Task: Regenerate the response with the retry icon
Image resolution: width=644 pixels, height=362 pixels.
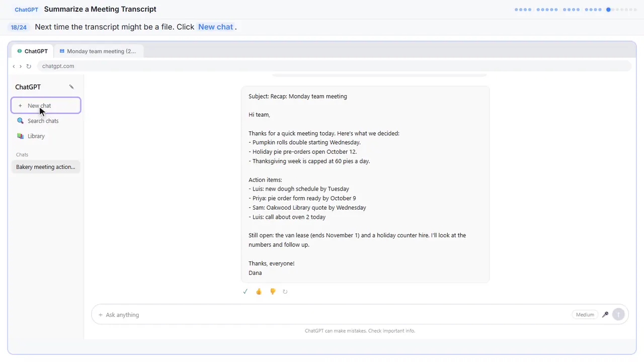Action: pyautogui.click(x=285, y=292)
